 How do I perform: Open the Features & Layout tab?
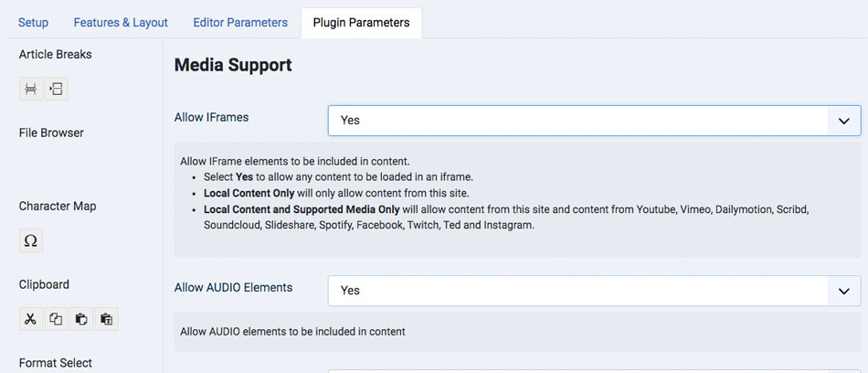(x=121, y=22)
